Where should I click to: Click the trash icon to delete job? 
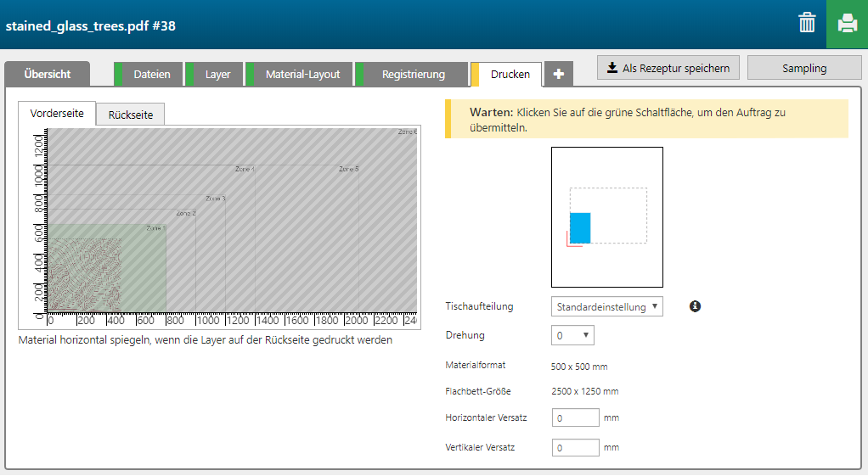point(807,23)
